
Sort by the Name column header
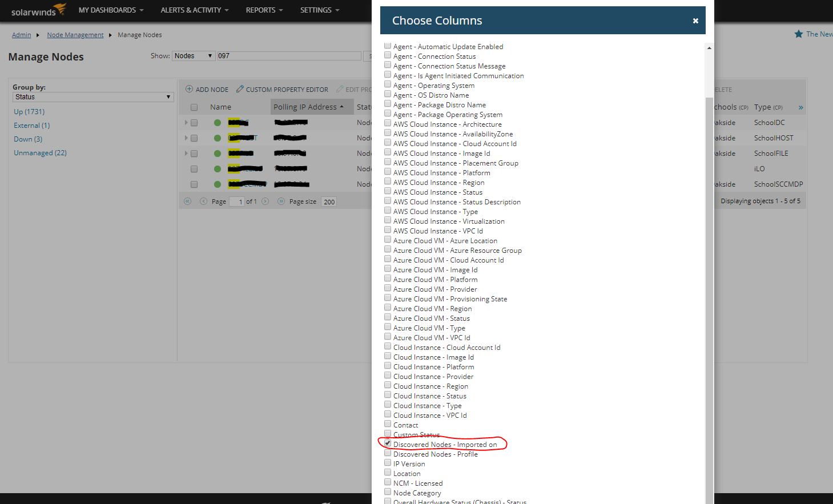[220, 107]
